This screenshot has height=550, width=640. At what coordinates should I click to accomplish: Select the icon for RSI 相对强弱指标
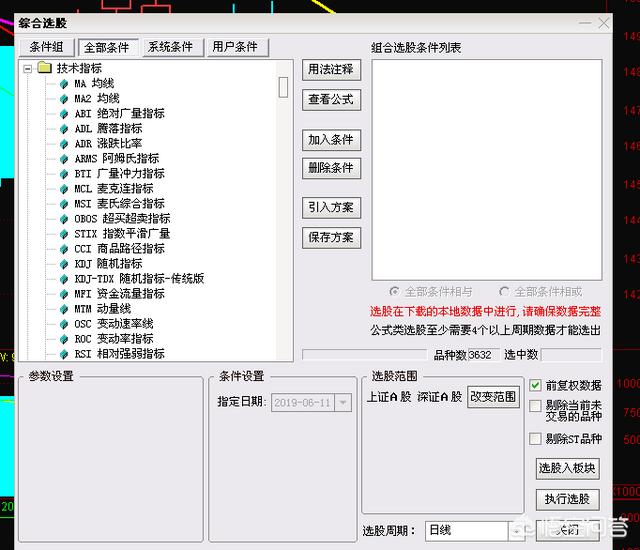(64, 354)
